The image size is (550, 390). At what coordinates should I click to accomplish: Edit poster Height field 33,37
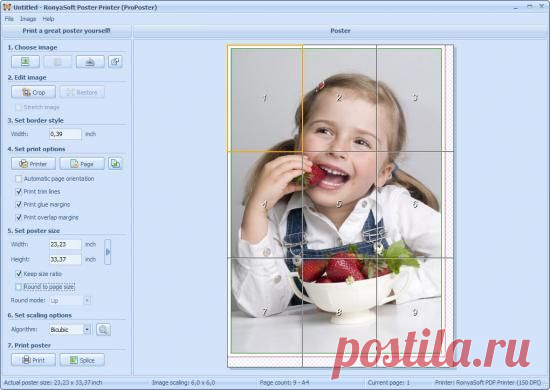tap(65, 260)
